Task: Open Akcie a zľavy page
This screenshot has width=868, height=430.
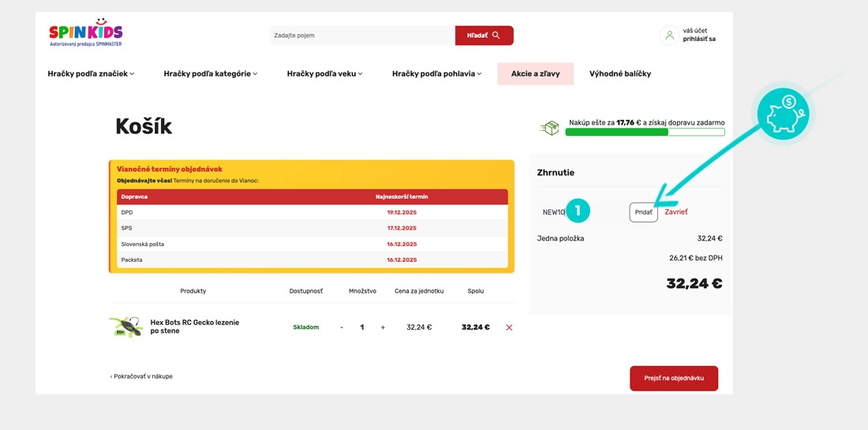Action: (x=535, y=74)
